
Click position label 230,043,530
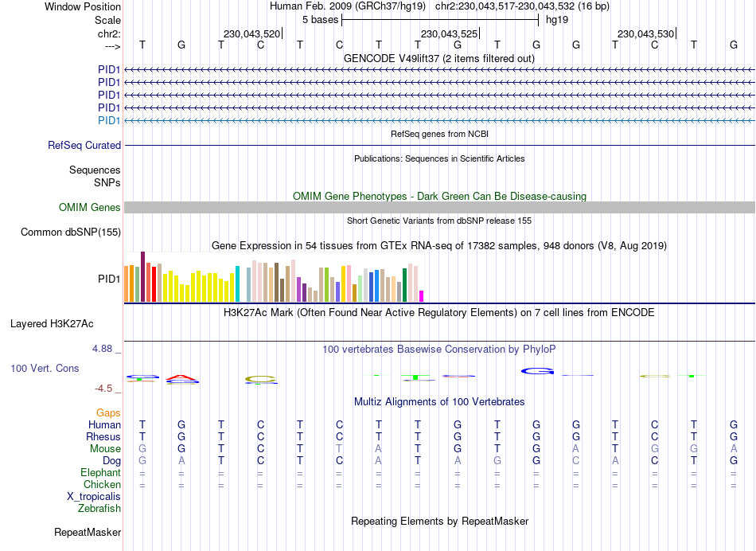[x=645, y=33]
